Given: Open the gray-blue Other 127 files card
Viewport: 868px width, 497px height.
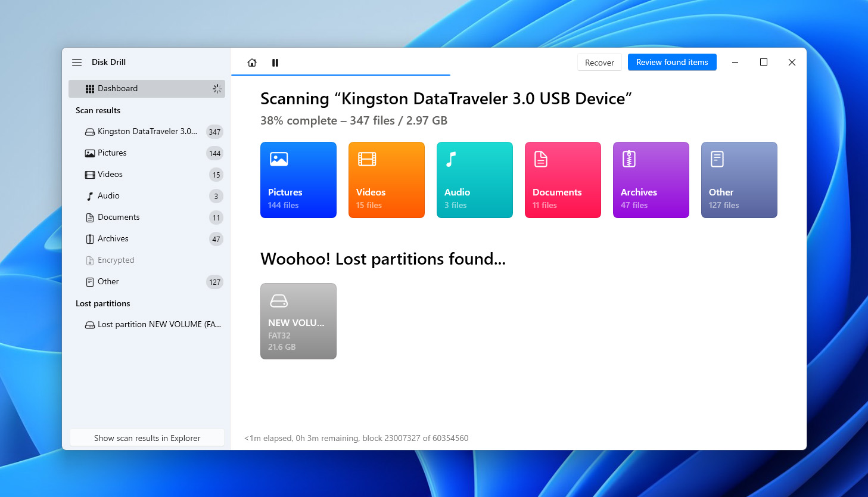Looking at the screenshot, I should (739, 180).
